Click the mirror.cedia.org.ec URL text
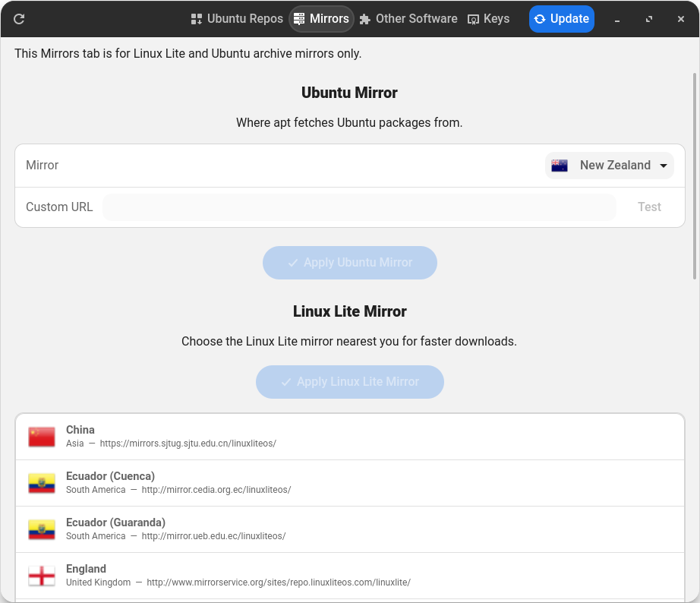The width and height of the screenshot is (700, 603). [216, 490]
